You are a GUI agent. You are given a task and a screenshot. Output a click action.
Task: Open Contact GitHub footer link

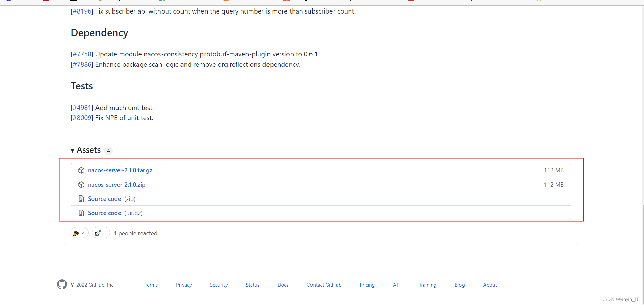324,285
